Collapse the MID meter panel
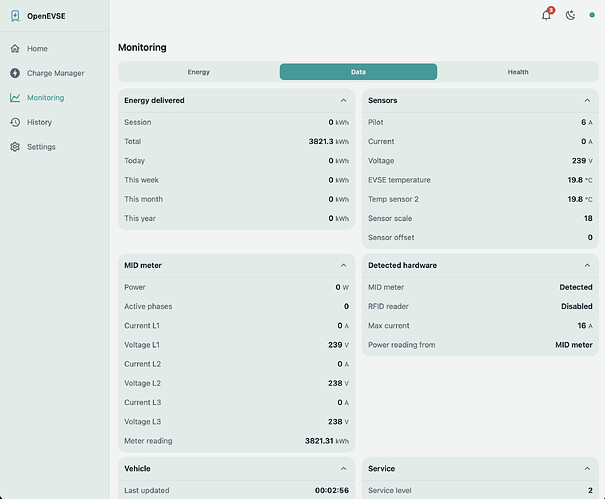The height and width of the screenshot is (499, 605). pos(343,265)
